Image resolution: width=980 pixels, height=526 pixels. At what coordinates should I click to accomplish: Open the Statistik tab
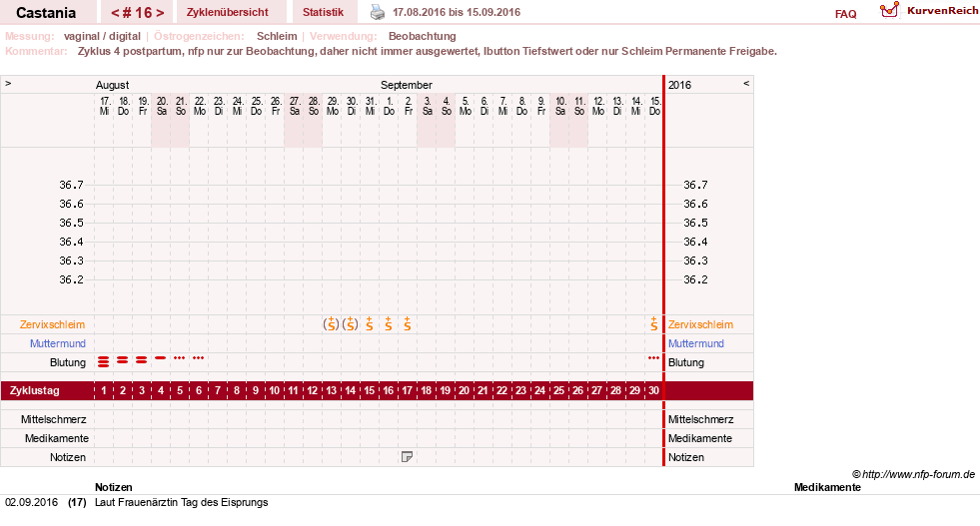click(x=323, y=12)
